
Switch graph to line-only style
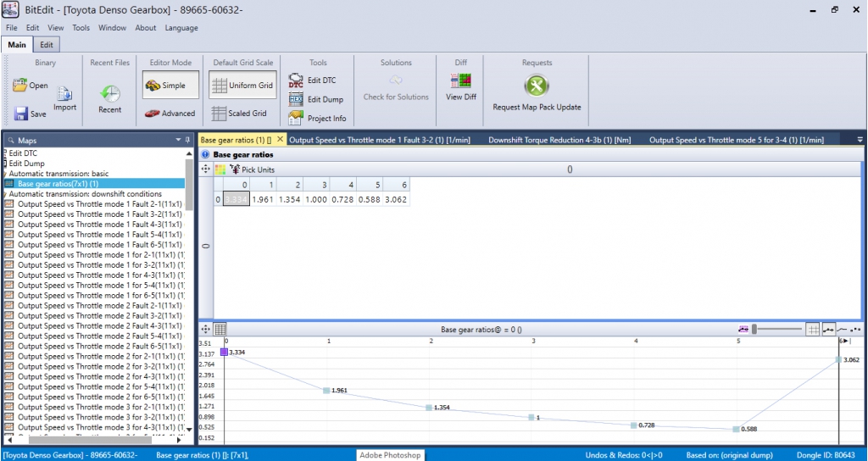pos(842,330)
